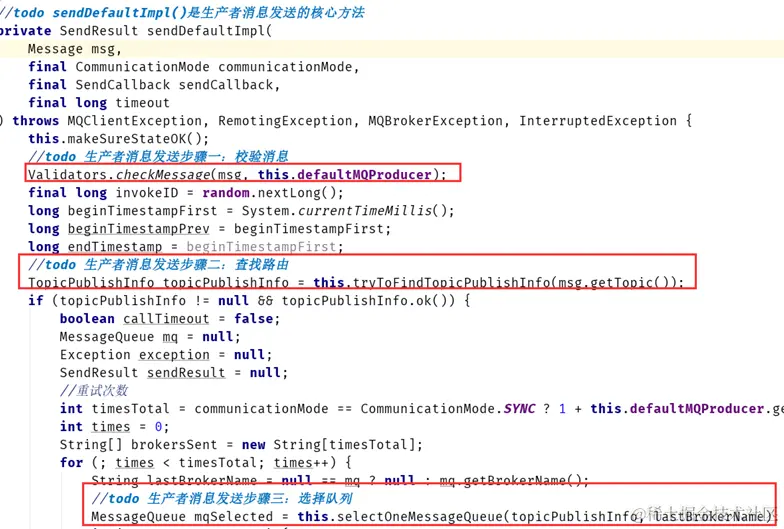Click the brokersSent array variable name
The width and height of the screenshot is (784, 529).
[x=174, y=444]
